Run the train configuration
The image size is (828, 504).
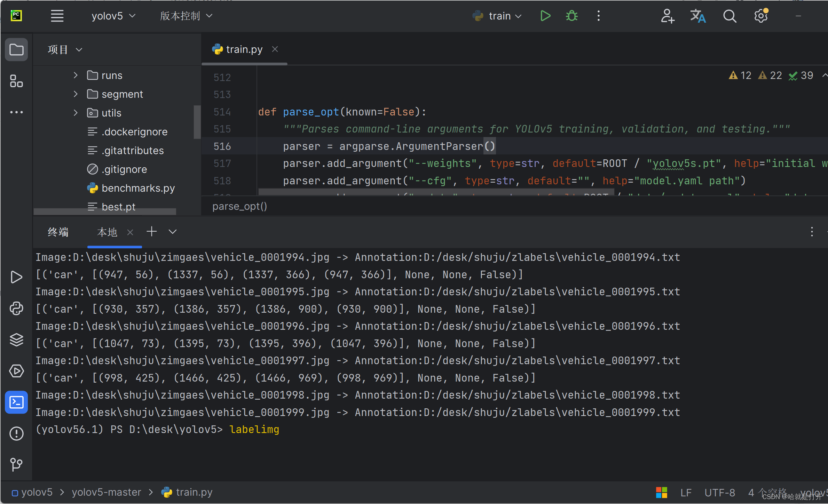pos(545,16)
